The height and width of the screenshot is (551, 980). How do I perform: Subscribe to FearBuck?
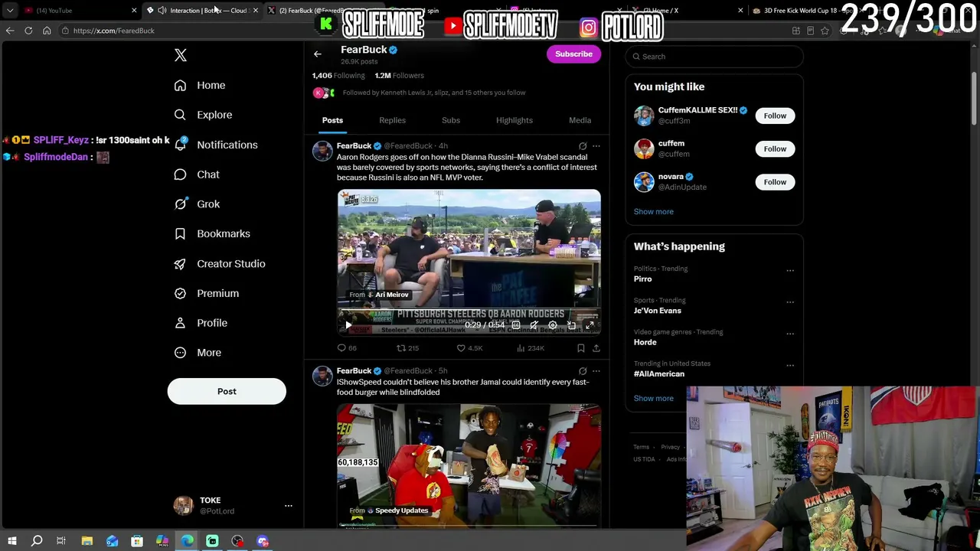pos(573,54)
